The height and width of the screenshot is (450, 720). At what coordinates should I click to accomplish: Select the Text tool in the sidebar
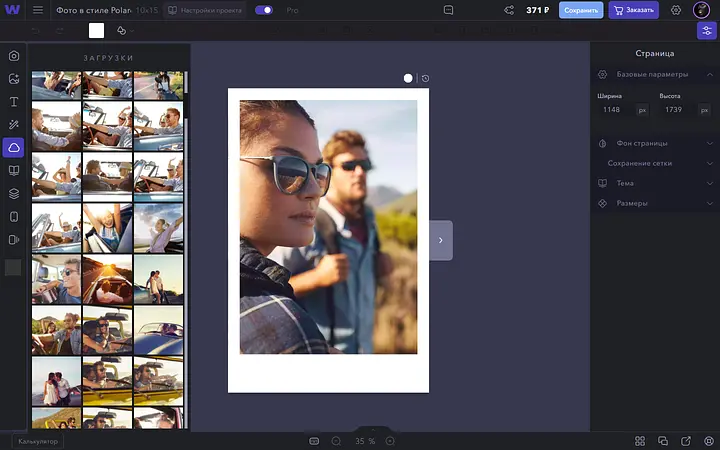pyautogui.click(x=14, y=102)
